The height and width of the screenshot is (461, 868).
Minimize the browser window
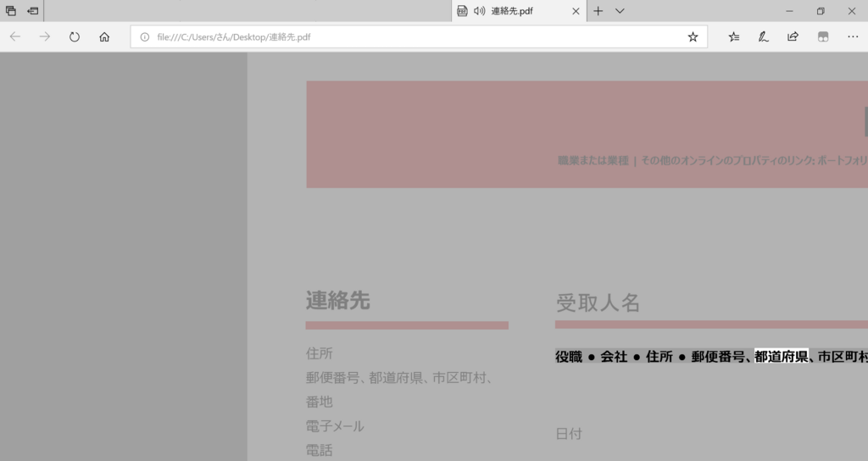point(789,11)
